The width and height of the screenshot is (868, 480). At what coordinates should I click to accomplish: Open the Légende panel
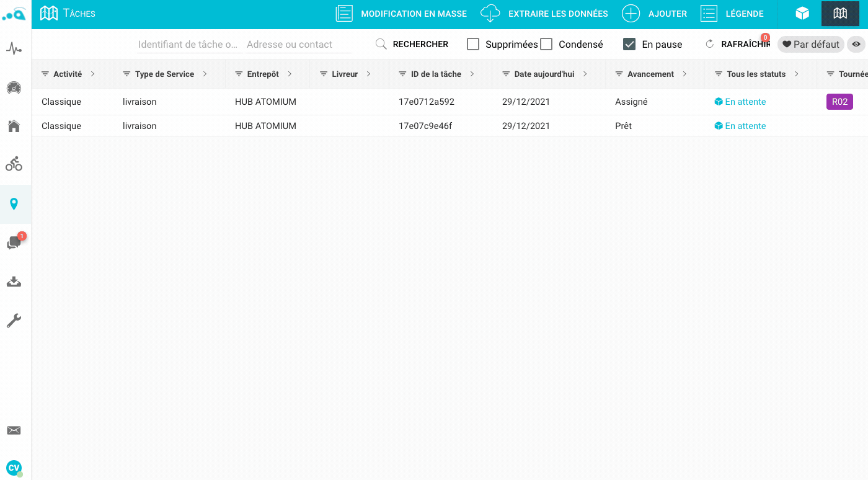point(732,14)
